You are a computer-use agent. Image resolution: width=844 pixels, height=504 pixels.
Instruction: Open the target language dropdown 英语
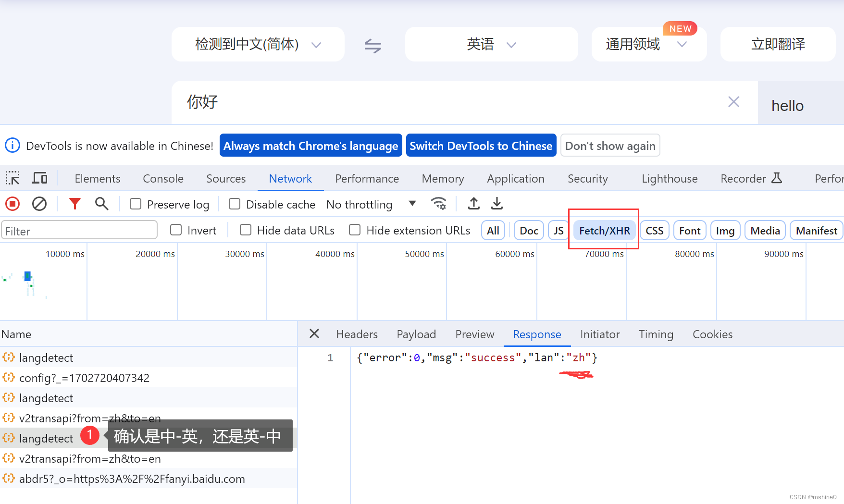[x=492, y=44]
